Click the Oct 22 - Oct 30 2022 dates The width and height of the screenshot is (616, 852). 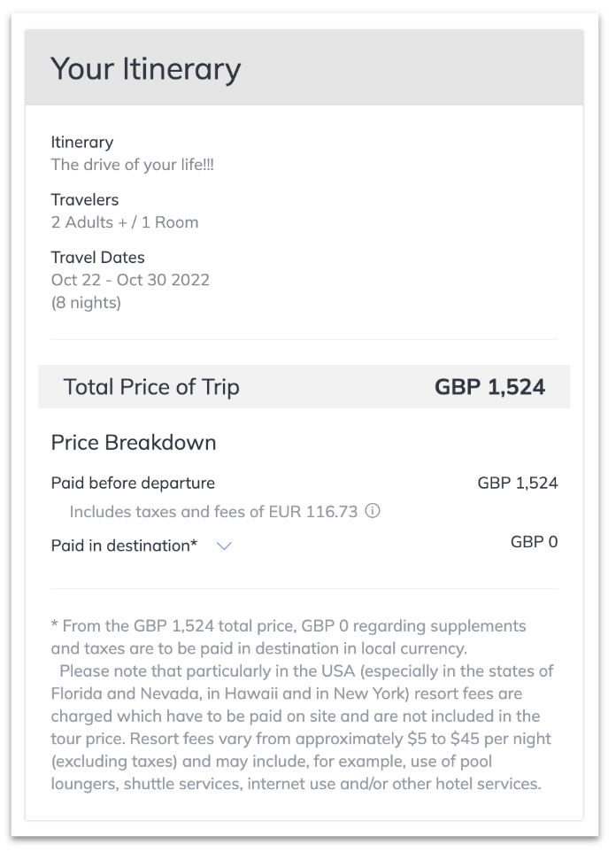pos(130,280)
